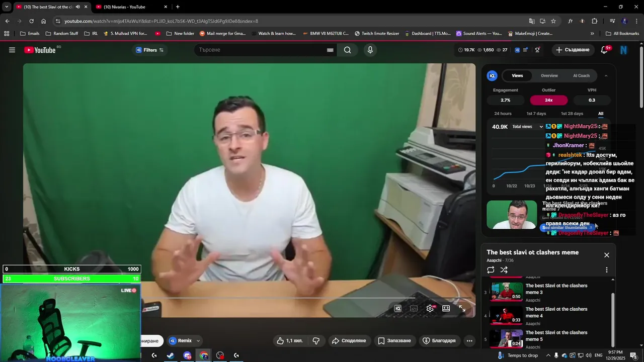This screenshot has width=644, height=362.
Task: Reload the page in Chrome
Action: (31, 21)
